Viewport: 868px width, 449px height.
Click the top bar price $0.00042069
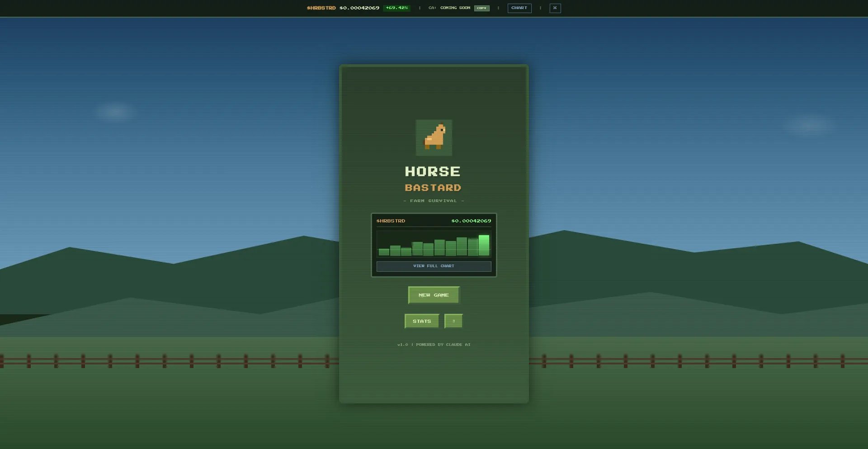coord(359,8)
